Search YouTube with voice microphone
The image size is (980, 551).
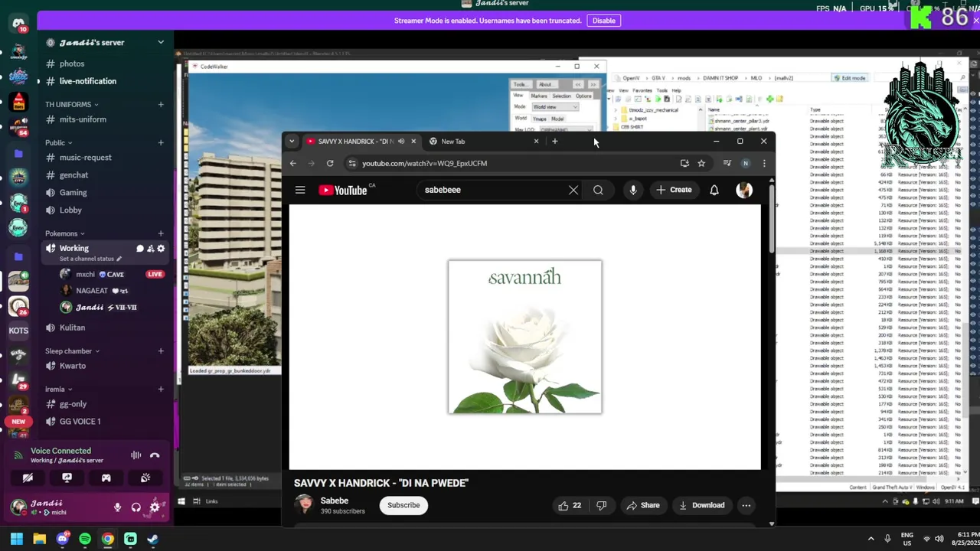pos(633,190)
